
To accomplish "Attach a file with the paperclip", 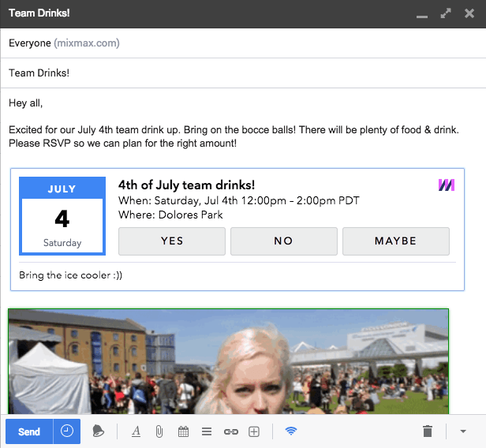I will click(159, 431).
